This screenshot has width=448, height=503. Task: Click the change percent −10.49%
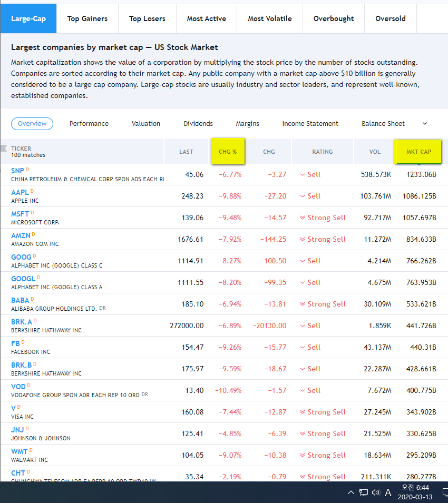pyautogui.click(x=228, y=390)
